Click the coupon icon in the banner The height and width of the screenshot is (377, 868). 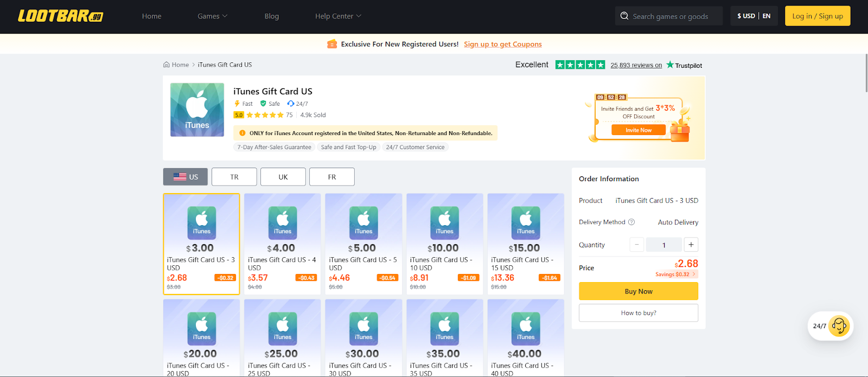pyautogui.click(x=332, y=44)
